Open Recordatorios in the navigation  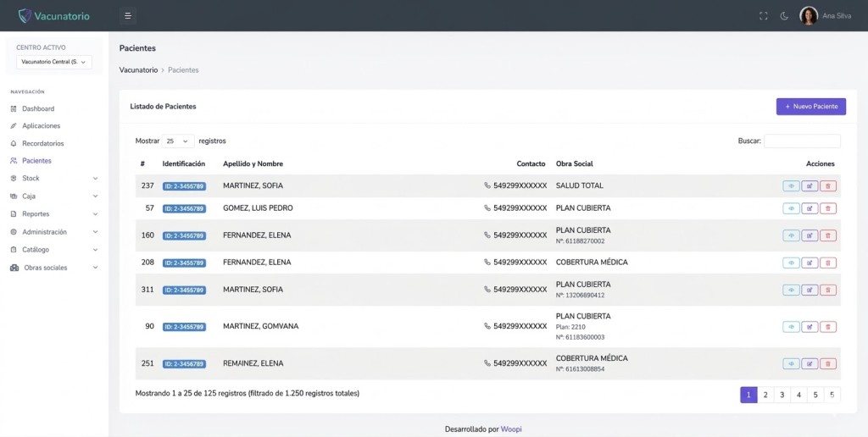pyautogui.click(x=42, y=144)
